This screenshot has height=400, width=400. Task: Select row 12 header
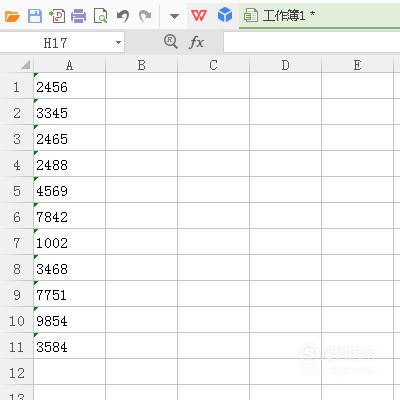pos(17,373)
